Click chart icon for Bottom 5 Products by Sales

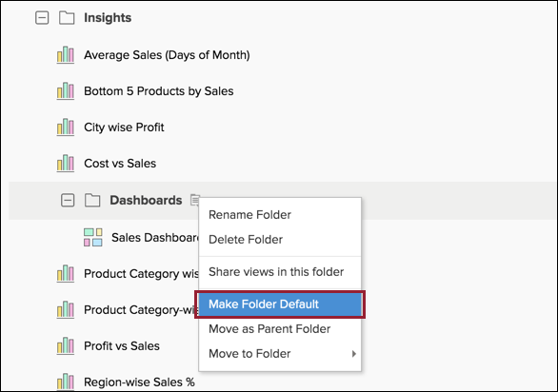(x=66, y=91)
